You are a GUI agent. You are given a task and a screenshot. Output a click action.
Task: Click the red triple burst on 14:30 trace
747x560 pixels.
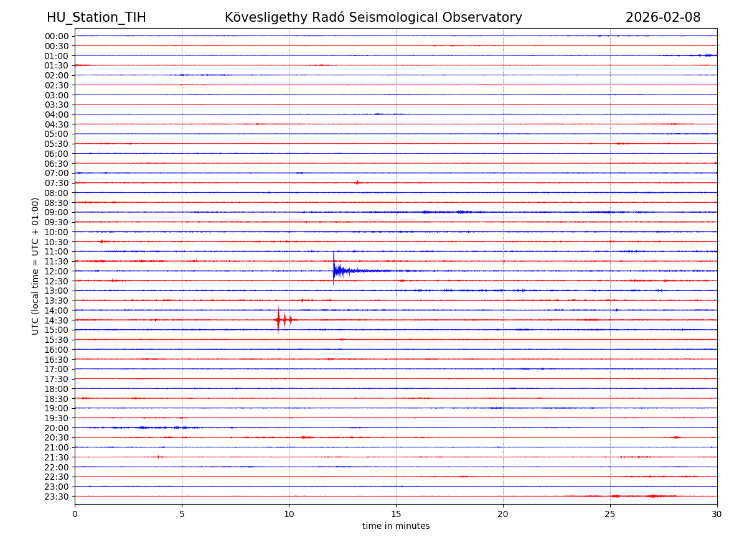284,320
